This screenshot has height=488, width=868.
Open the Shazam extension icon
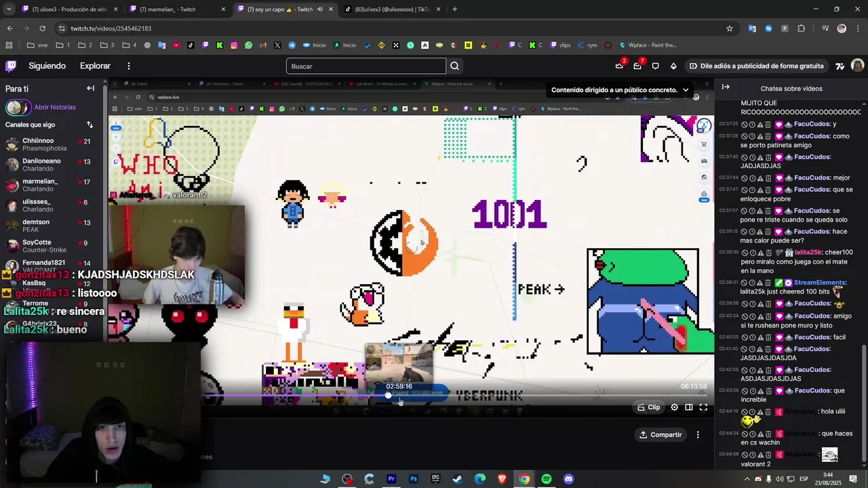click(768, 28)
